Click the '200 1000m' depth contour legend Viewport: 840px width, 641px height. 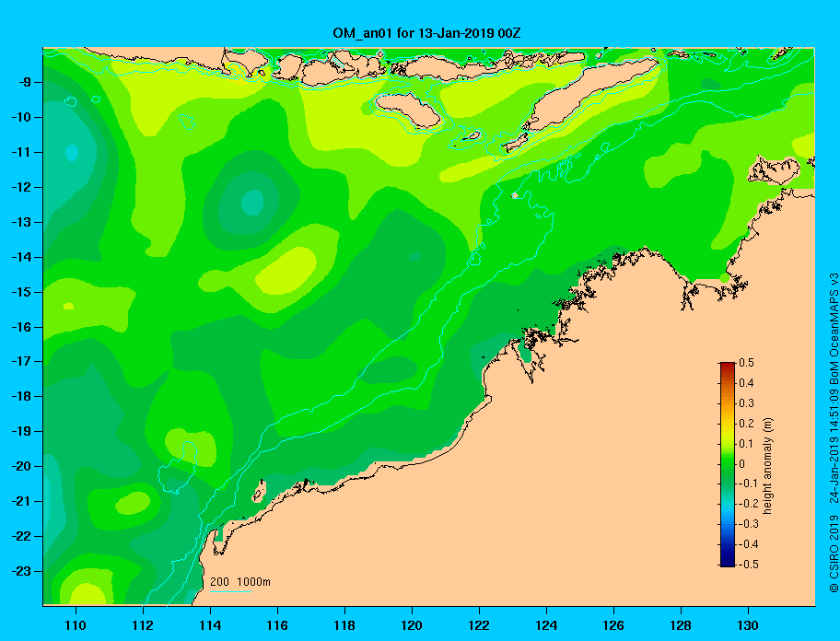tap(240, 582)
